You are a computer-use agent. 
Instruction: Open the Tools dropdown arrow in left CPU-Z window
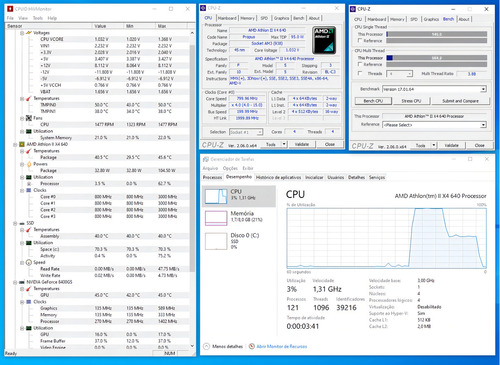[x=284, y=144]
